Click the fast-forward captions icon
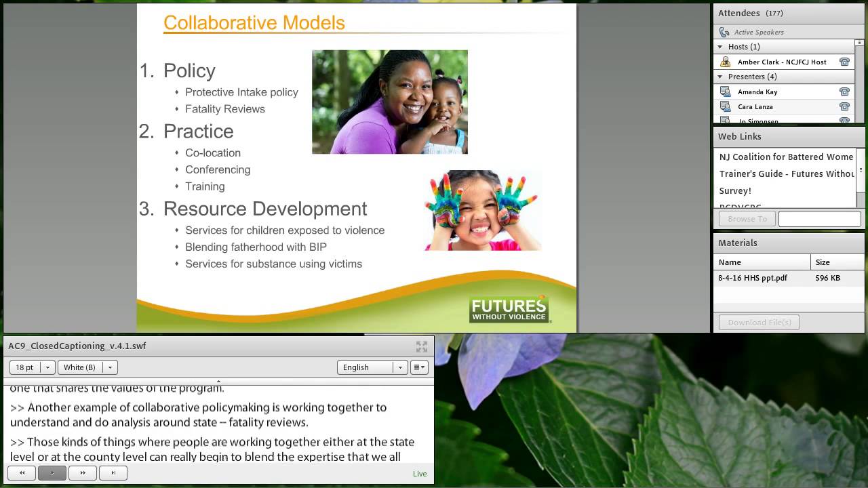 (x=82, y=472)
